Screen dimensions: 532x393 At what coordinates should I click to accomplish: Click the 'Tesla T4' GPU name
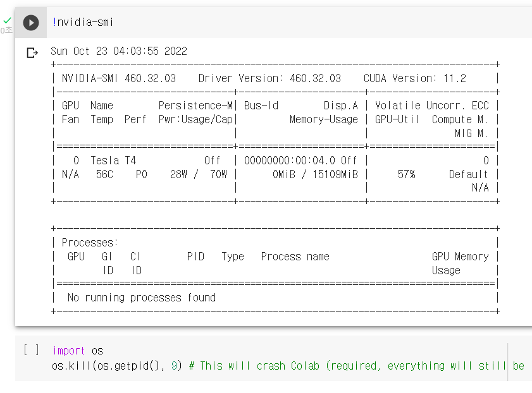(x=113, y=160)
